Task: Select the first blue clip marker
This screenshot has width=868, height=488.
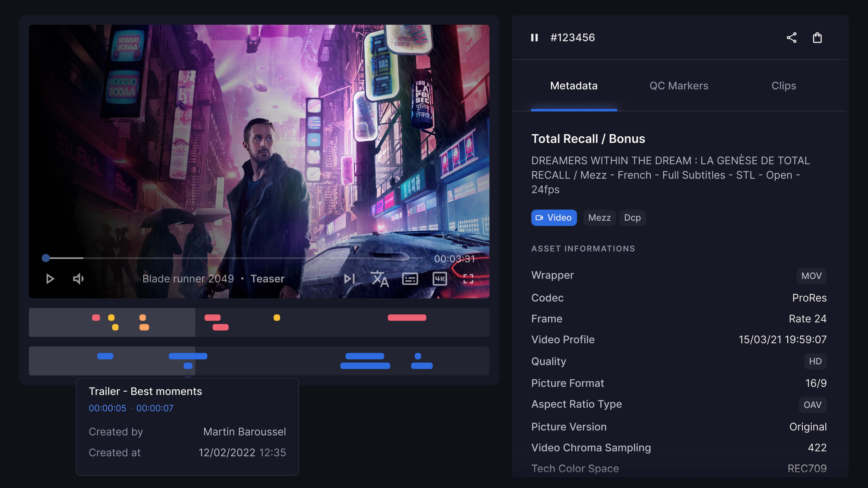Action: pyautogui.click(x=105, y=356)
